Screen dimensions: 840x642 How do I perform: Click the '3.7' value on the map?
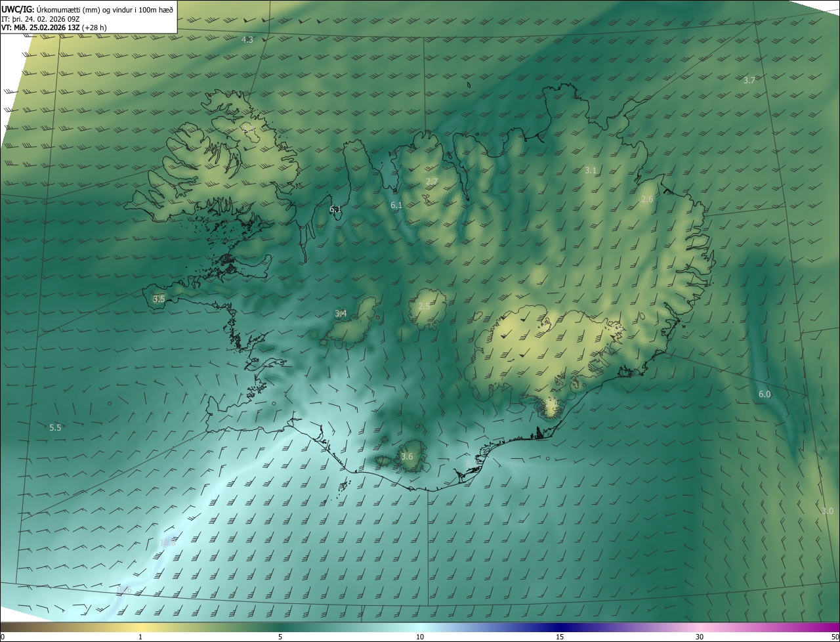pyautogui.click(x=749, y=80)
